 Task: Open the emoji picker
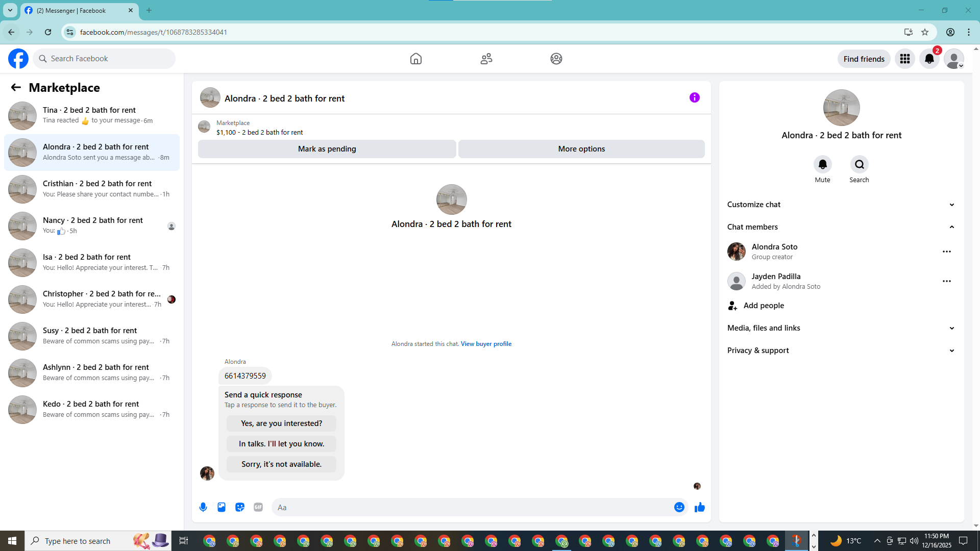coord(679,507)
